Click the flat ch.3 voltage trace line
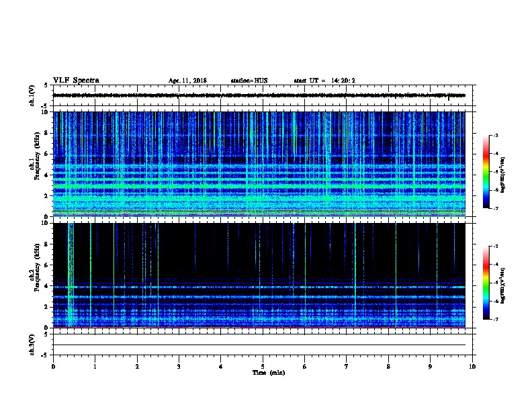532x411 pixels. 259,345
